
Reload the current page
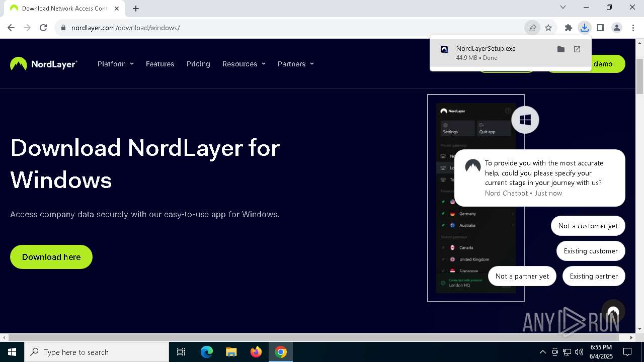[43, 28]
